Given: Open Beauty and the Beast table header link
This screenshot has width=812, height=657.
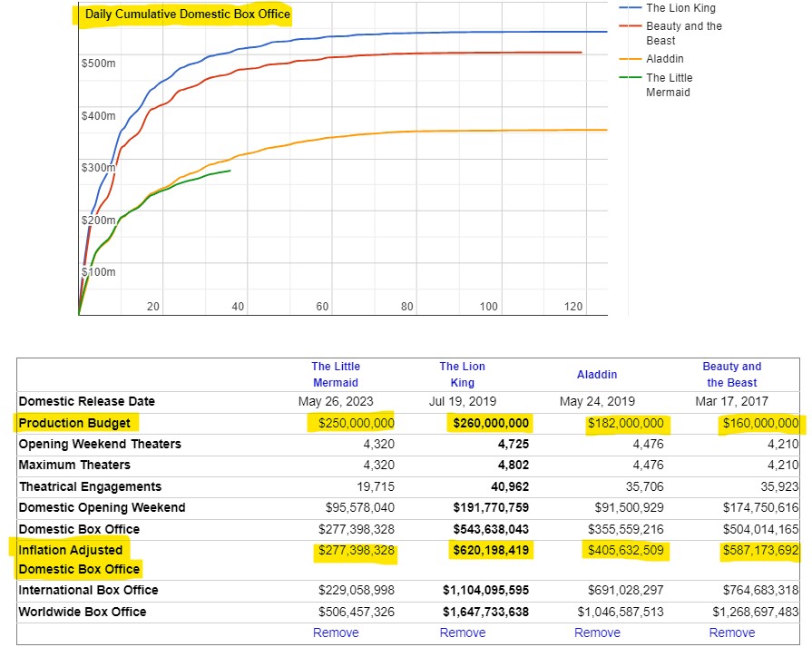Looking at the screenshot, I should click(x=732, y=375).
